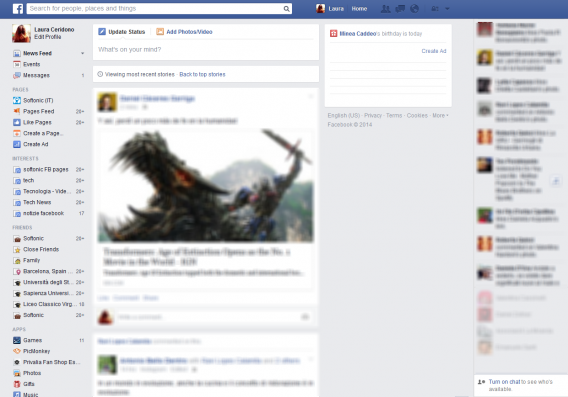Go to Laura profile in top bar
Viewport: 568px width, 397px height.
[x=330, y=9]
